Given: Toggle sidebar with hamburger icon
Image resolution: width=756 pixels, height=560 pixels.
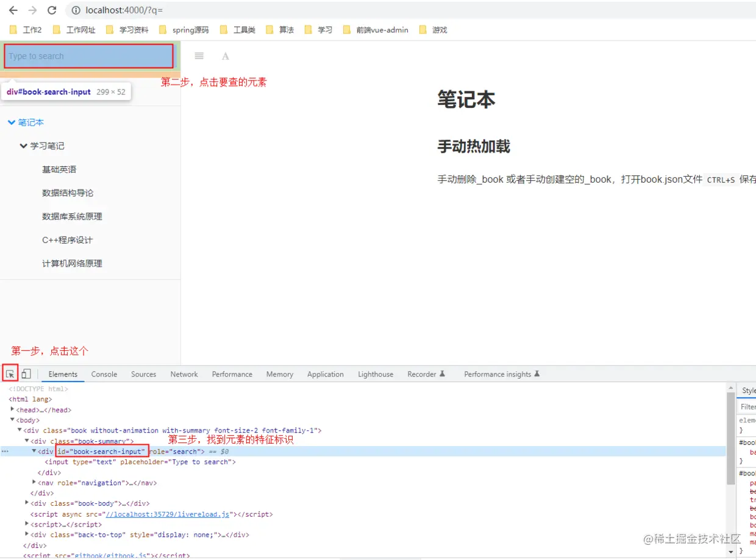Looking at the screenshot, I should (x=199, y=56).
